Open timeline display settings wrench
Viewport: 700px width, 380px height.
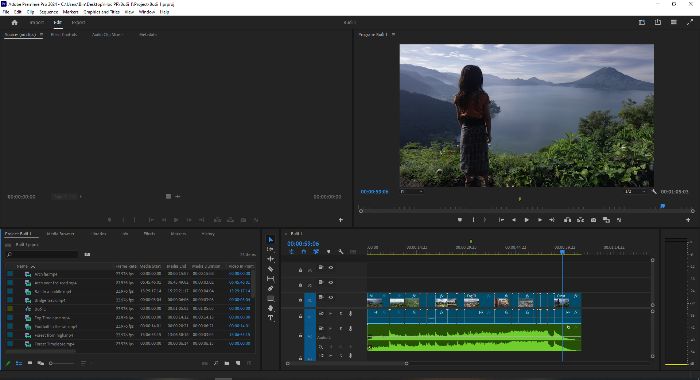(341, 252)
